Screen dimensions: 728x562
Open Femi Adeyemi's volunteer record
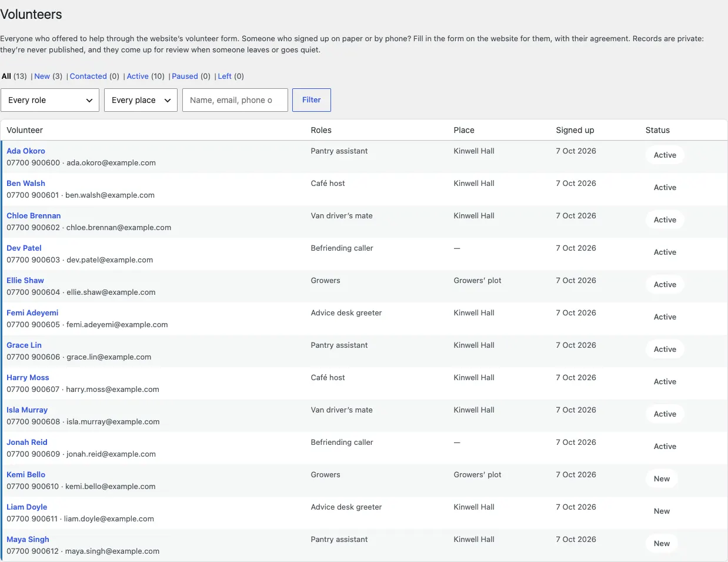[x=32, y=312]
